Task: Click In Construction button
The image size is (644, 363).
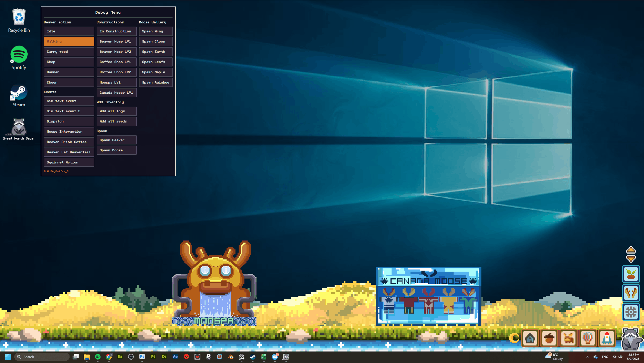Action: click(x=116, y=31)
